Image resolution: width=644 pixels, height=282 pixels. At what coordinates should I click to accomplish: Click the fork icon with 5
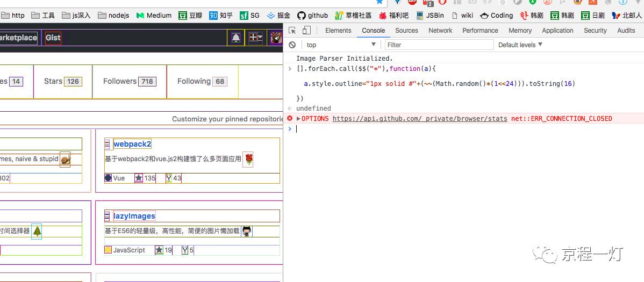(x=185, y=250)
